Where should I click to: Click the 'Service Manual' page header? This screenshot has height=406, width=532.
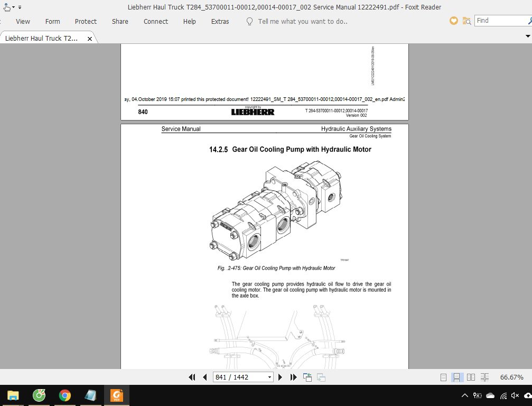[x=181, y=128]
